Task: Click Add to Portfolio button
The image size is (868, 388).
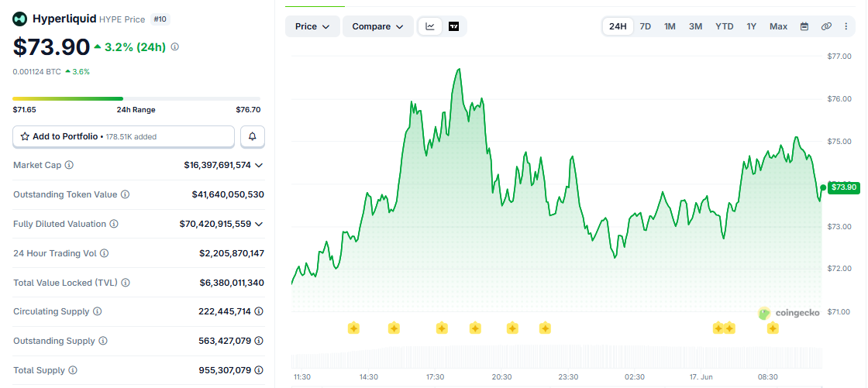Action: point(123,136)
